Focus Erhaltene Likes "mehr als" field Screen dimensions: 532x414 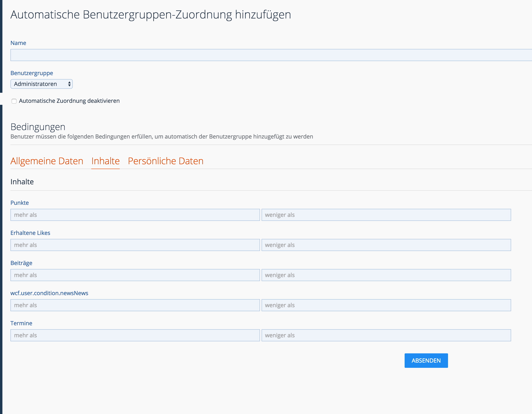click(135, 245)
